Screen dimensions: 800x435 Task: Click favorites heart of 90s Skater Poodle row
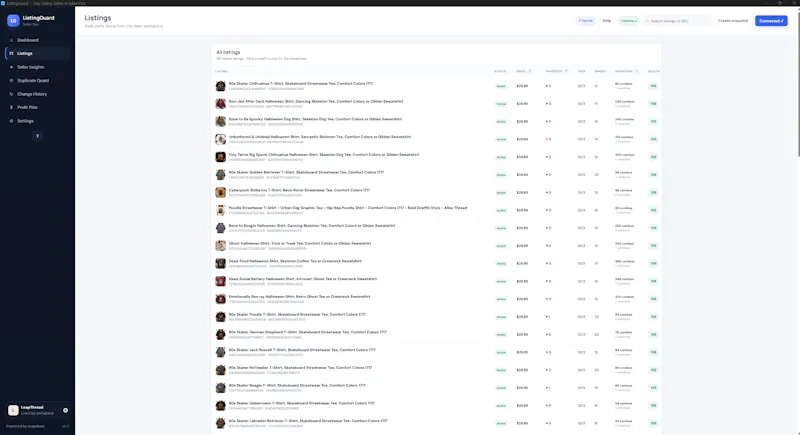[548, 317]
